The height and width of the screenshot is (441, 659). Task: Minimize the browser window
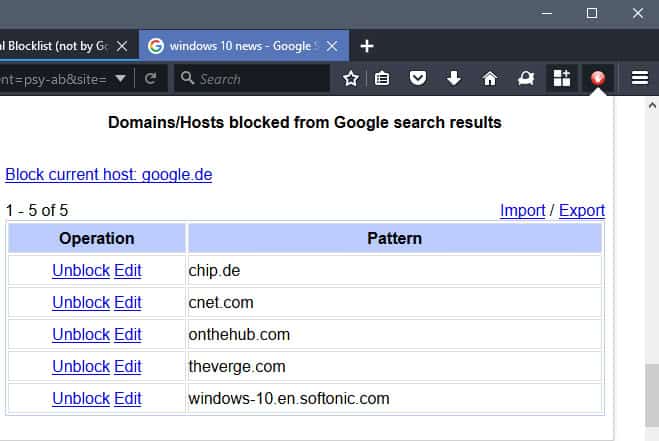coord(547,13)
